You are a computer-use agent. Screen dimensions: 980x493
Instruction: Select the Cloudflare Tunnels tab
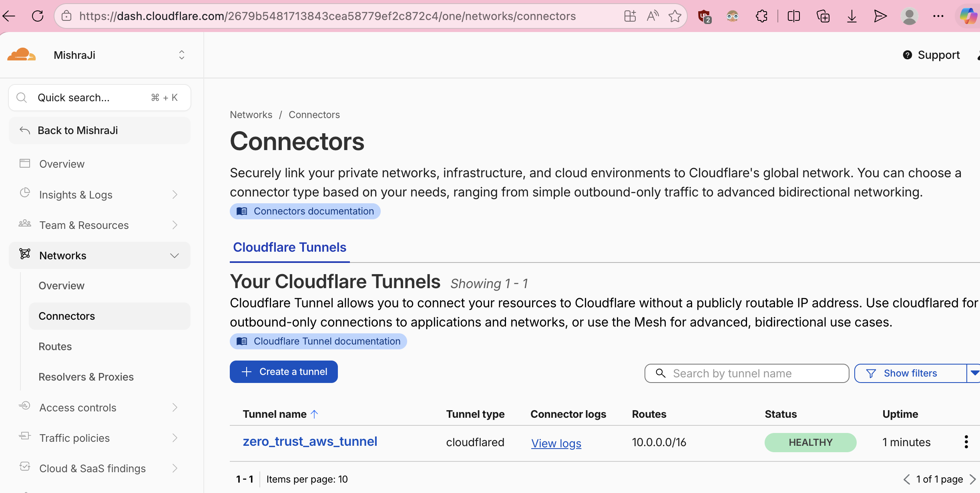289,247
